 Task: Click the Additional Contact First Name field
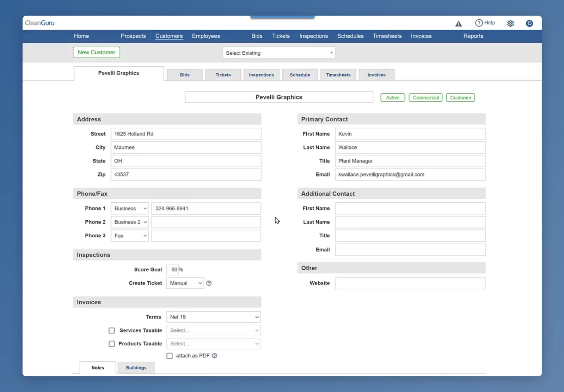tap(410, 208)
